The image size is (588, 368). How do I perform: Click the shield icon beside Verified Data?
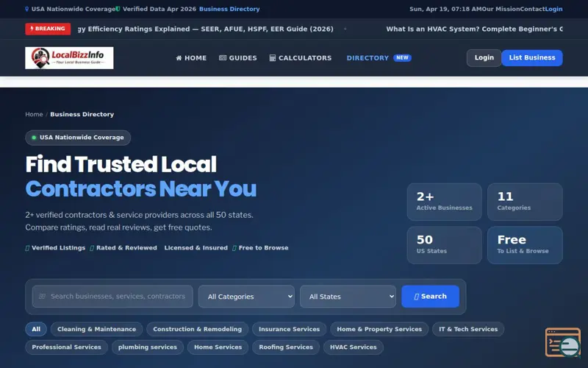point(118,9)
